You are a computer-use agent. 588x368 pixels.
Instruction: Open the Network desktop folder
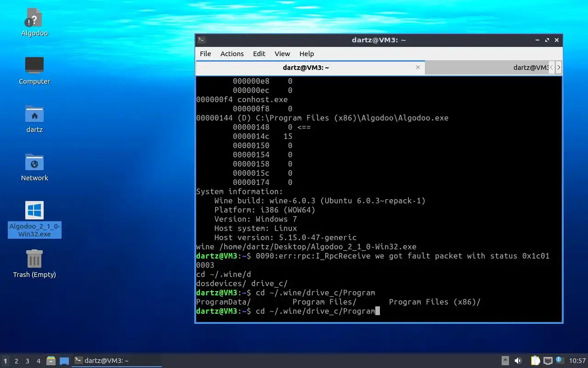coord(34,167)
